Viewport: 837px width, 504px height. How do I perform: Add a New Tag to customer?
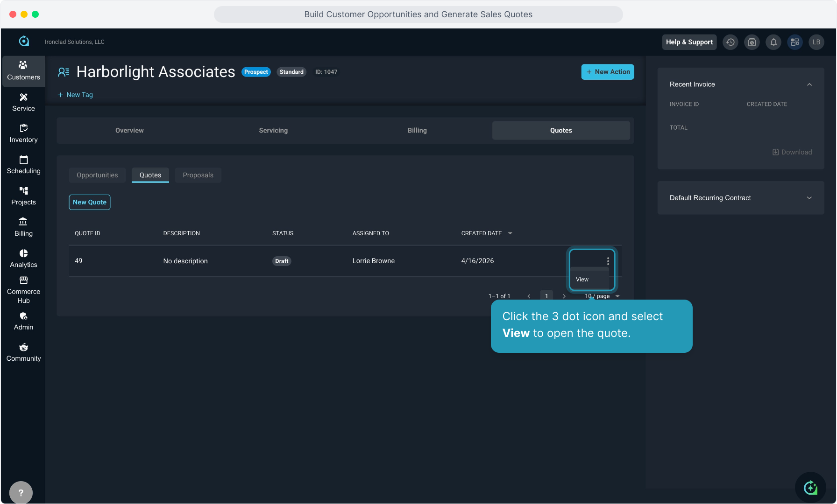(75, 95)
